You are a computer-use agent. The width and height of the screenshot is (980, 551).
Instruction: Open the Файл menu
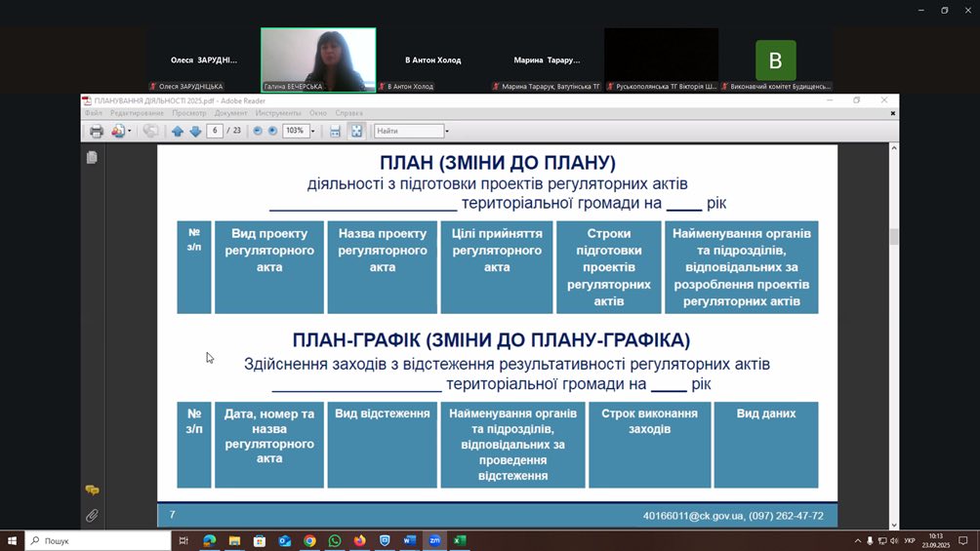pyautogui.click(x=94, y=113)
